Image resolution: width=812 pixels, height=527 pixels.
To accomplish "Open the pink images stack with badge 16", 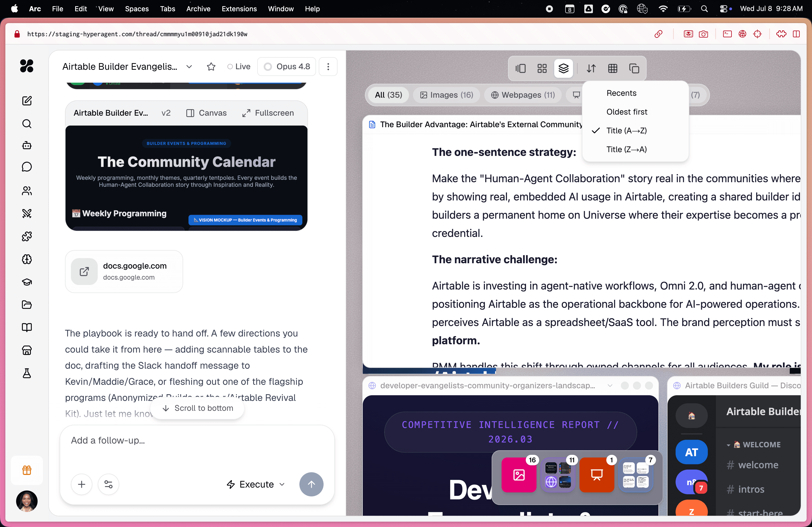I will coord(519,474).
